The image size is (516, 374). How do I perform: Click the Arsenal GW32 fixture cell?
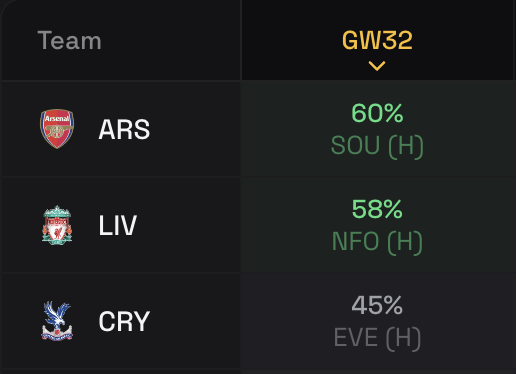point(379,129)
